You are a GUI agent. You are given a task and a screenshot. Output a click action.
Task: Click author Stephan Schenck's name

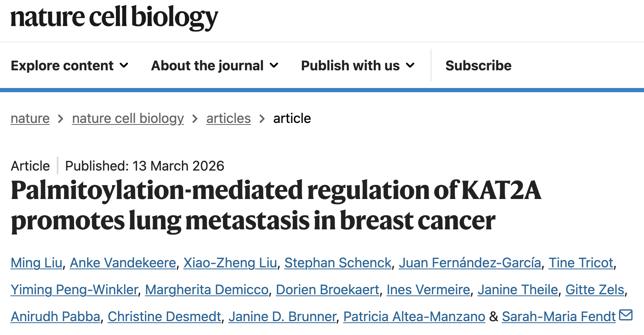click(338, 263)
